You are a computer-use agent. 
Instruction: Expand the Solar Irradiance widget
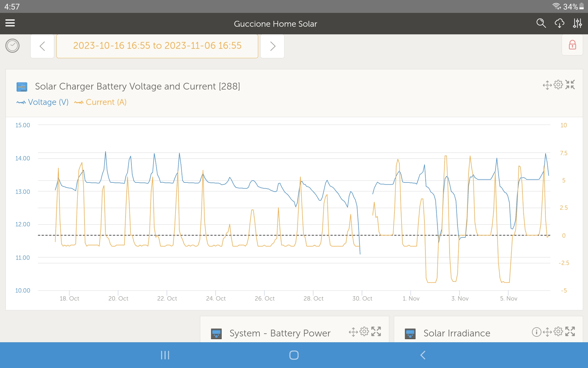pyautogui.click(x=570, y=332)
